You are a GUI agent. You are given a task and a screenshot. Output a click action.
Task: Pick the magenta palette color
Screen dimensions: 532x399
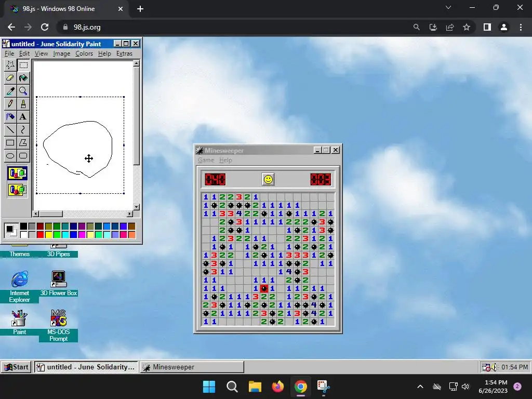82,234
